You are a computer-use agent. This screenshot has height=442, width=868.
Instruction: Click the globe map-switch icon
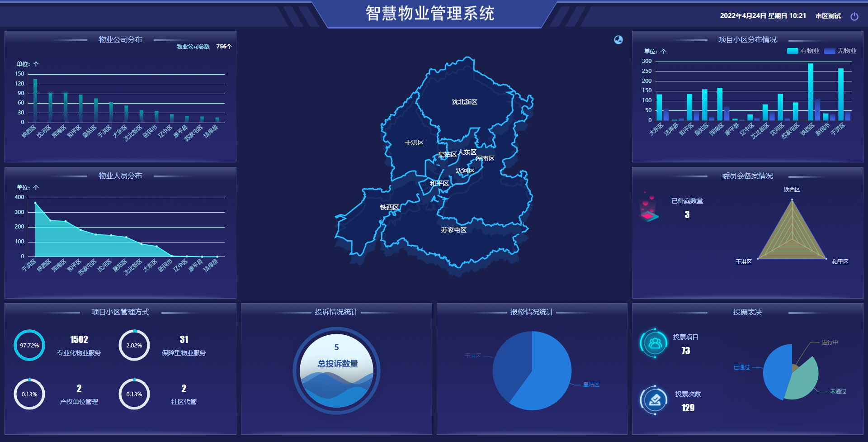click(x=618, y=40)
